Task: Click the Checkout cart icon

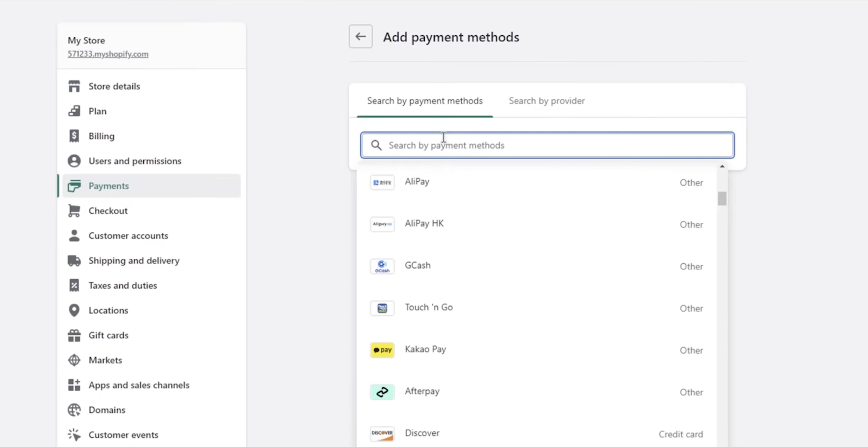Action: (x=74, y=211)
